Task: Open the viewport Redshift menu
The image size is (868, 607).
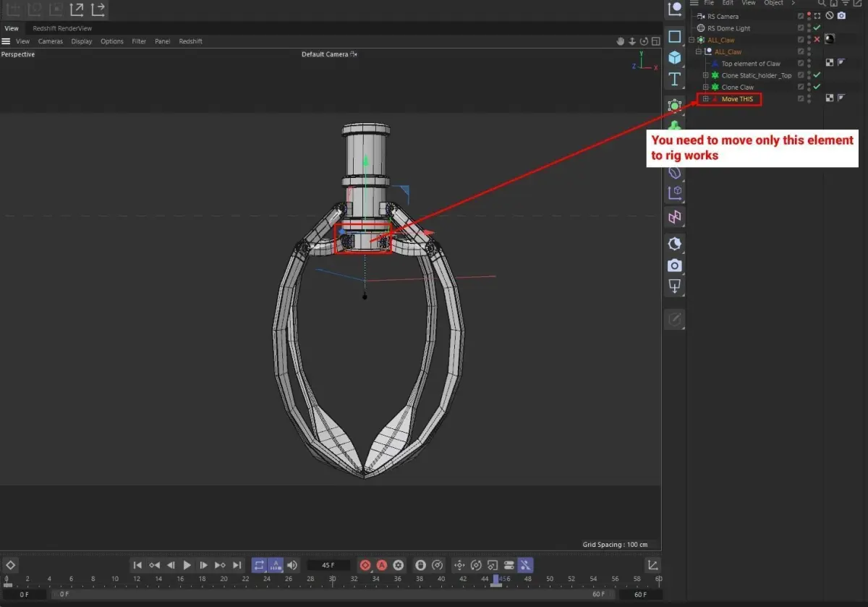Action: pos(191,41)
